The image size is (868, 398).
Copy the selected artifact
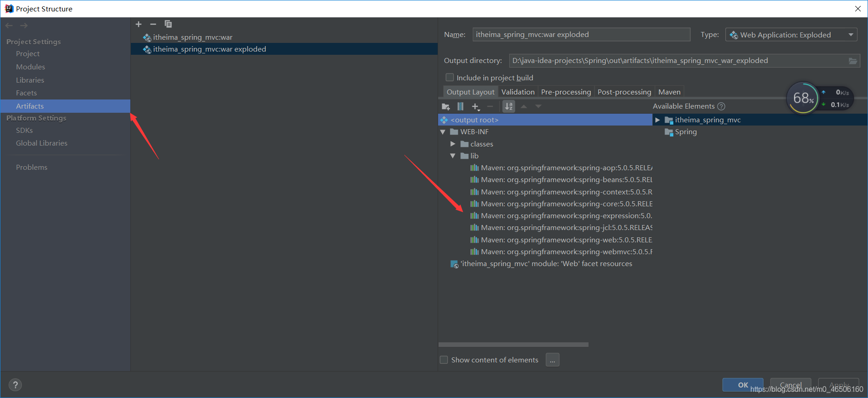pos(168,24)
